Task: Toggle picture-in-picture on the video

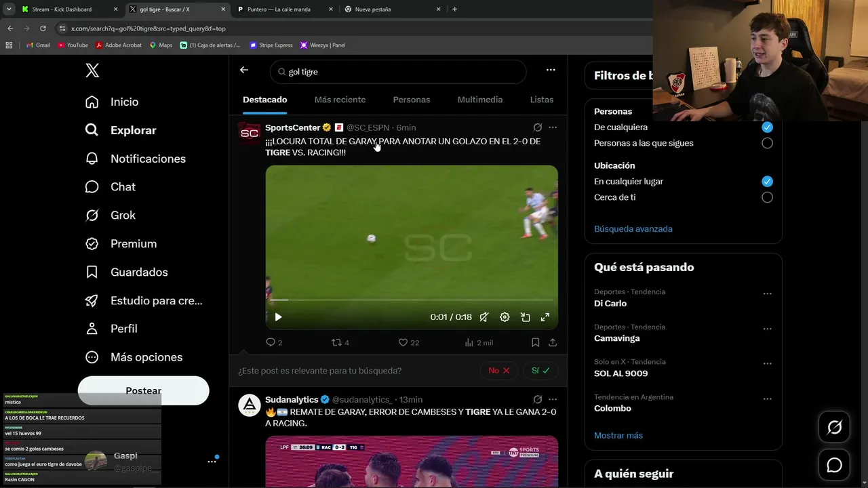Action: tap(525, 317)
